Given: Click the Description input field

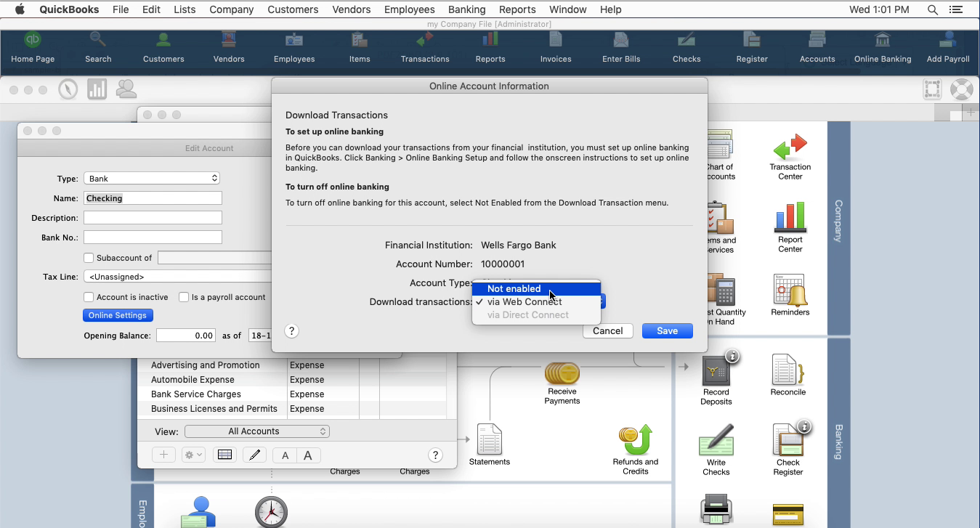Looking at the screenshot, I should pos(153,218).
